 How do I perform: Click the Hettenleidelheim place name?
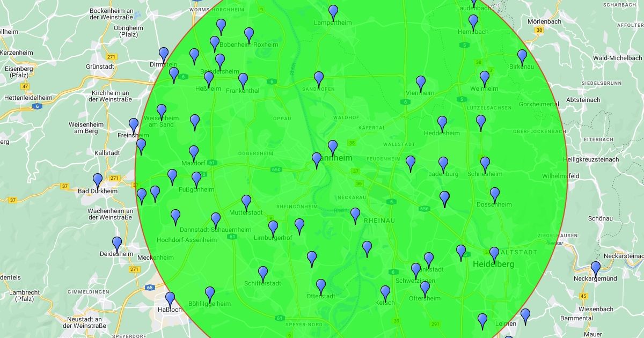click(28, 98)
